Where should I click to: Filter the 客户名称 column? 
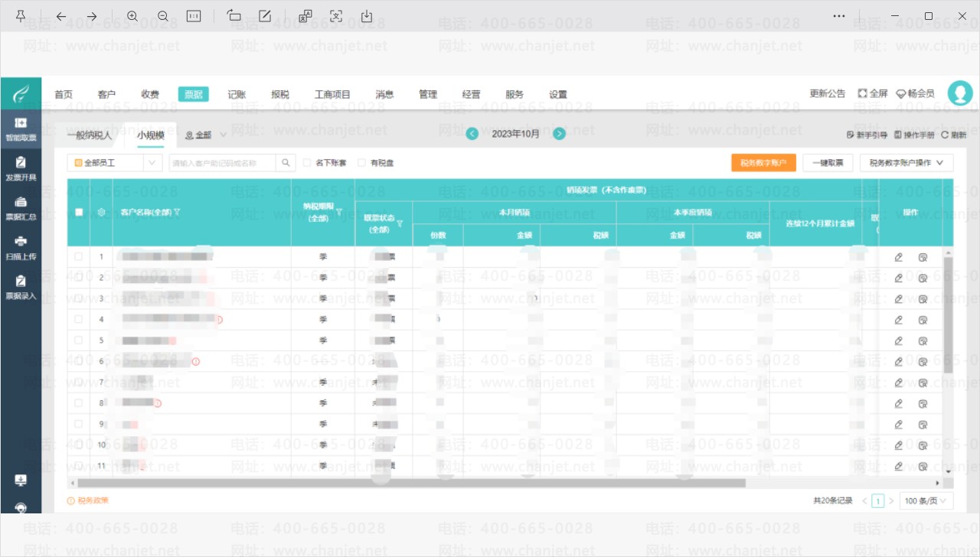pyautogui.click(x=177, y=212)
